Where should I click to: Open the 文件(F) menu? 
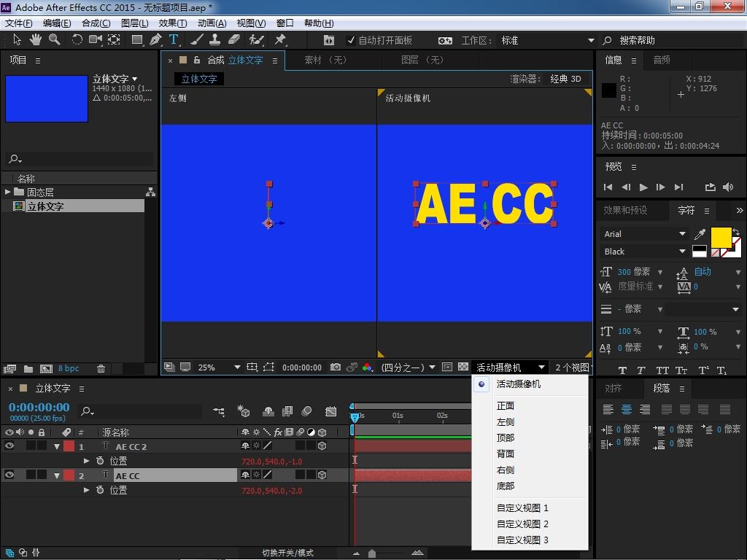coord(18,23)
